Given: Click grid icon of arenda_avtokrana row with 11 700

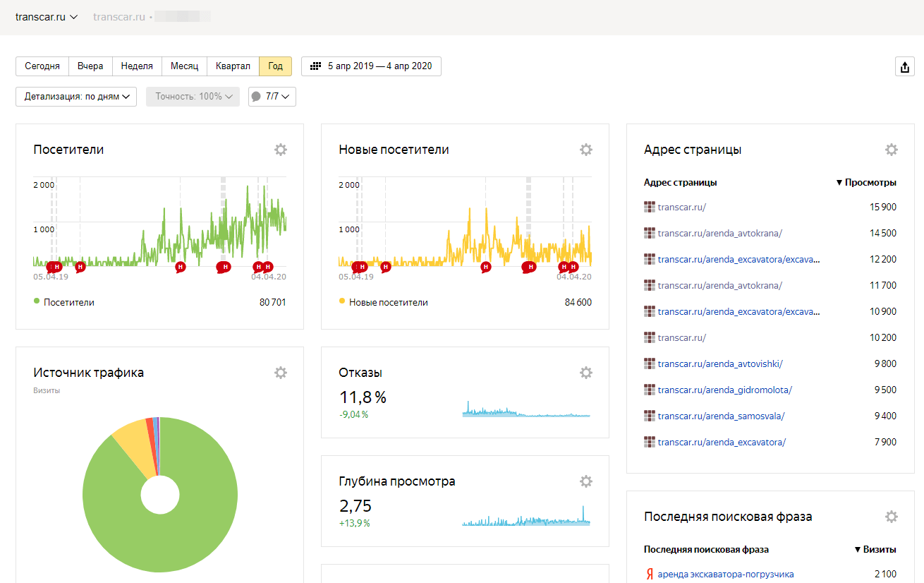Looking at the screenshot, I should 650,286.
